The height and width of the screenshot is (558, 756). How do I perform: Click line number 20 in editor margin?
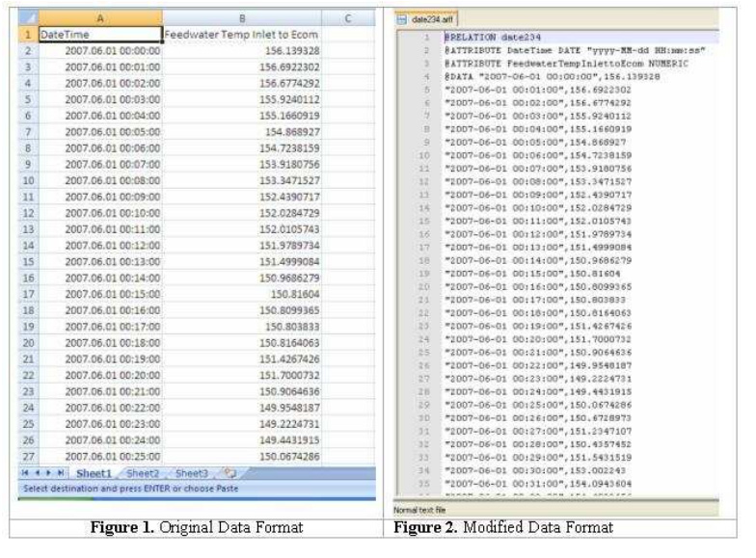pyautogui.click(x=423, y=286)
